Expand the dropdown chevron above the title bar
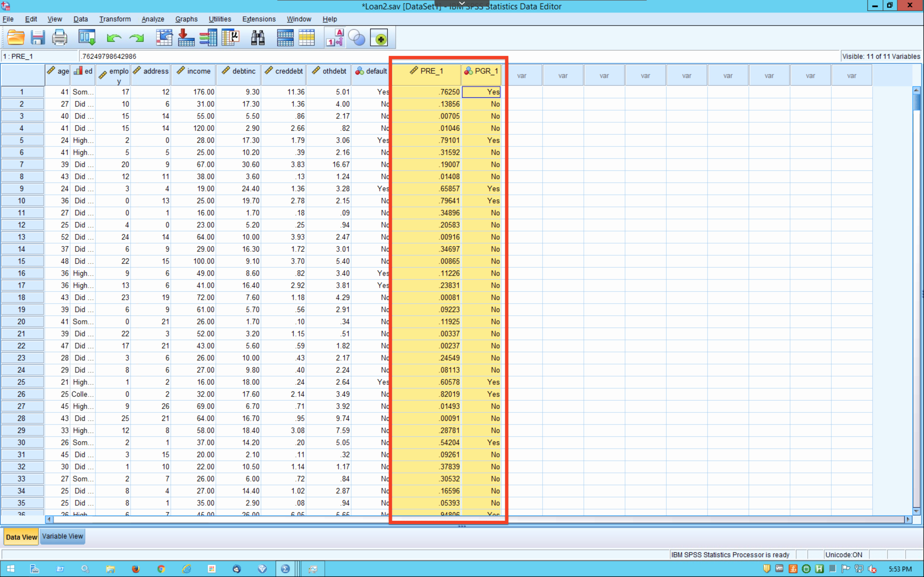 (462, 3)
